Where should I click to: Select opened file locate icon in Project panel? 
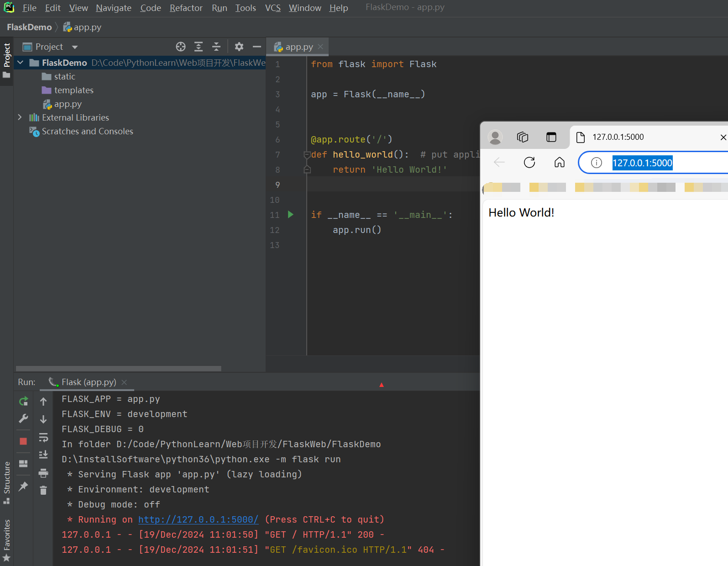point(181,47)
